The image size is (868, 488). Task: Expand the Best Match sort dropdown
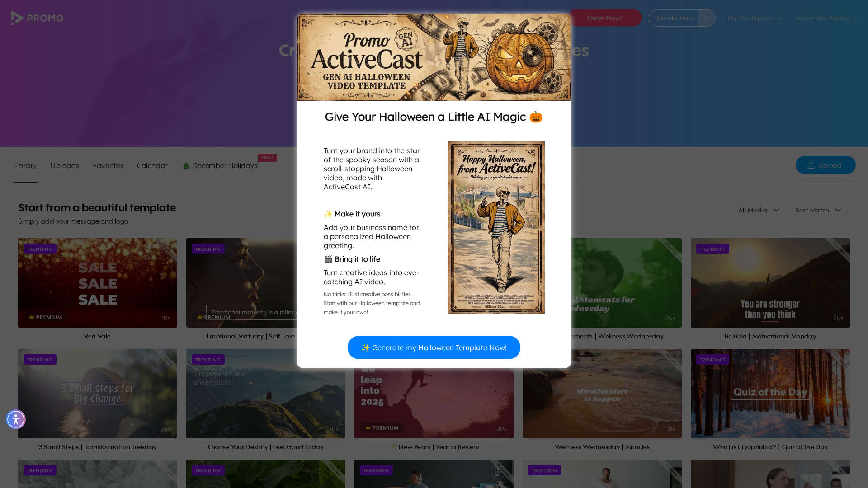coord(818,210)
